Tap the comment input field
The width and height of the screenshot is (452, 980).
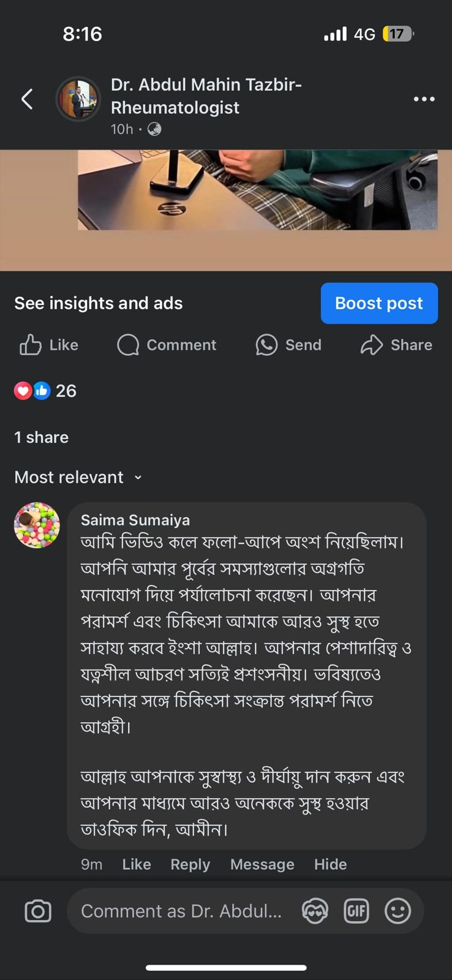pyautogui.click(x=181, y=911)
